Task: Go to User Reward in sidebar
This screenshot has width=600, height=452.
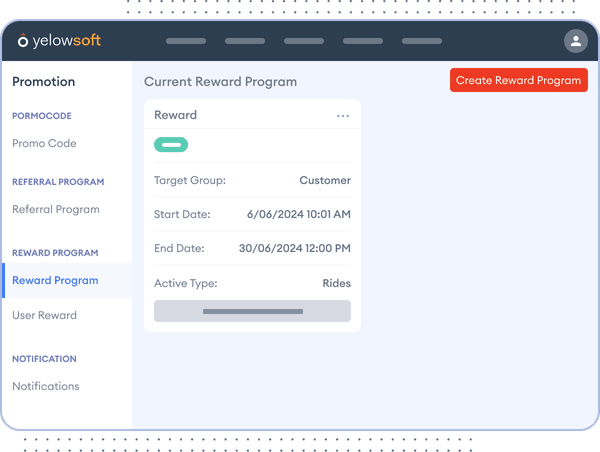Action: click(x=44, y=316)
